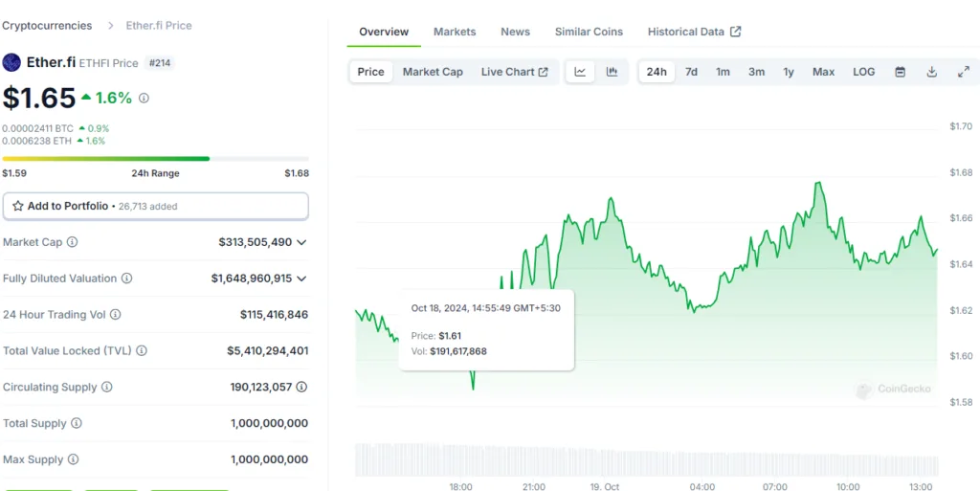Open Max Supply info icon
This screenshot has width=980, height=491.
[x=73, y=459]
